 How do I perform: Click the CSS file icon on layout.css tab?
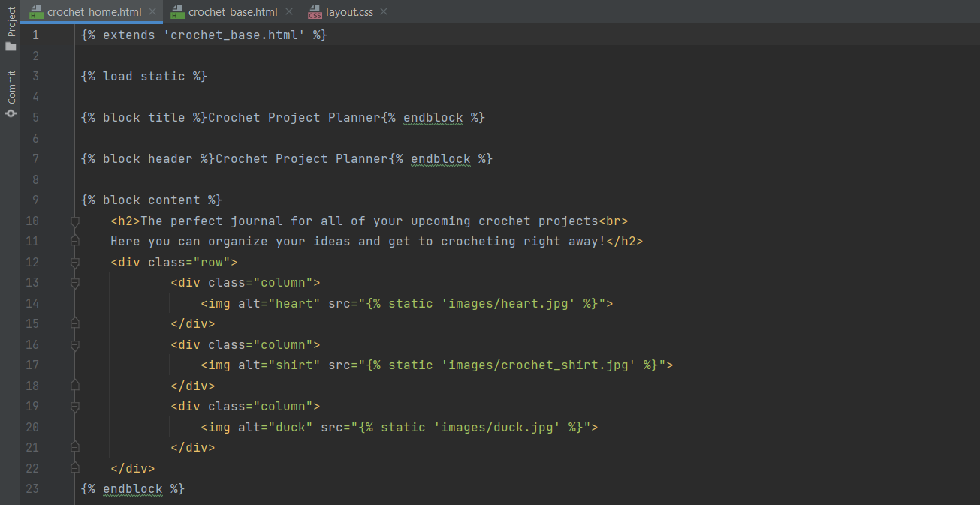point(315,11)
